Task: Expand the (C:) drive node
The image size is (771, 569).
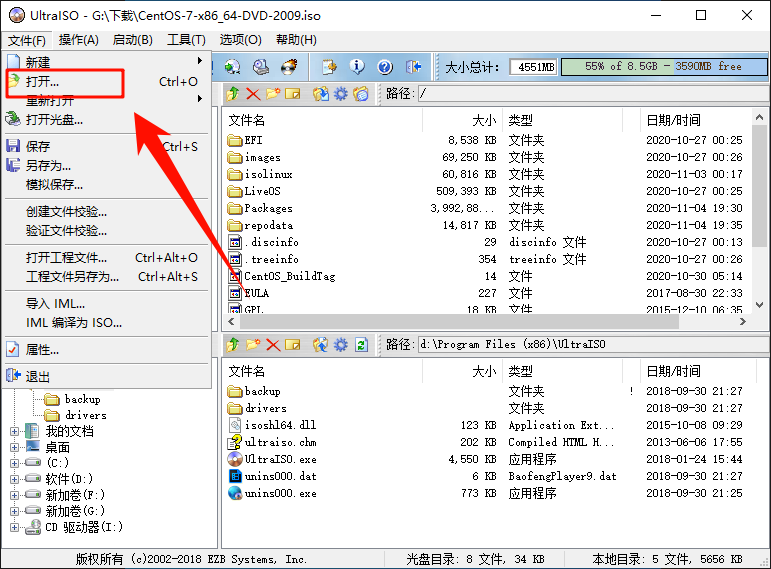Action: coord(14,463)
